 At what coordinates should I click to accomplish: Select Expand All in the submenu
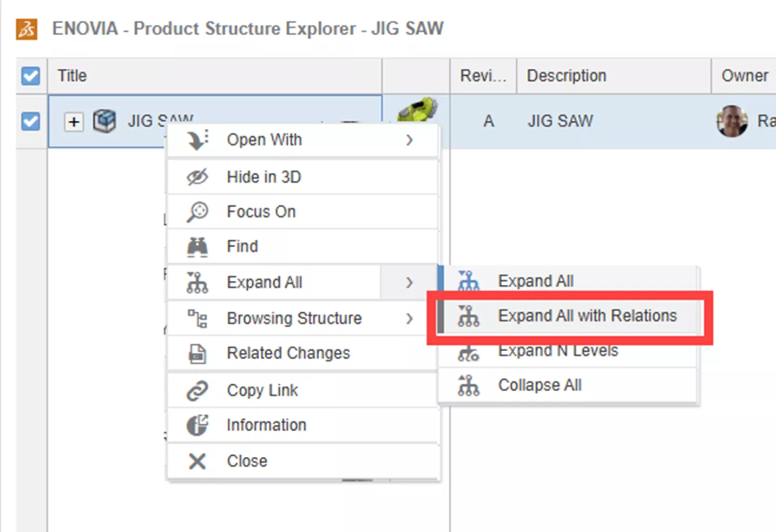pos(535,281)
